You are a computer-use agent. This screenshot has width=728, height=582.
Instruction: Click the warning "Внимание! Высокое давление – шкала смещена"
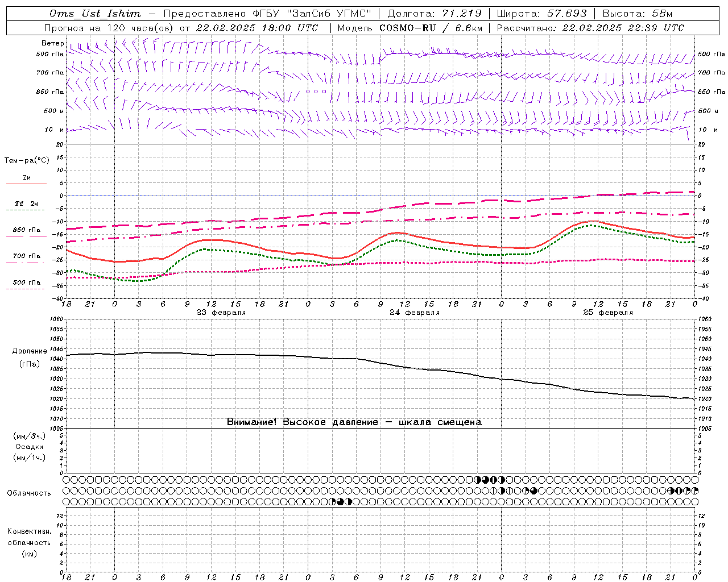[354, 422]
